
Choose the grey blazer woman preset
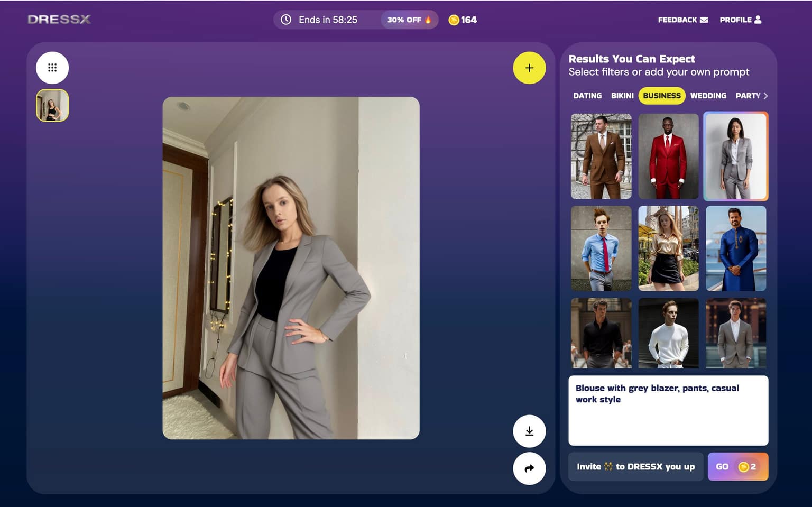(x=736, y=156)
